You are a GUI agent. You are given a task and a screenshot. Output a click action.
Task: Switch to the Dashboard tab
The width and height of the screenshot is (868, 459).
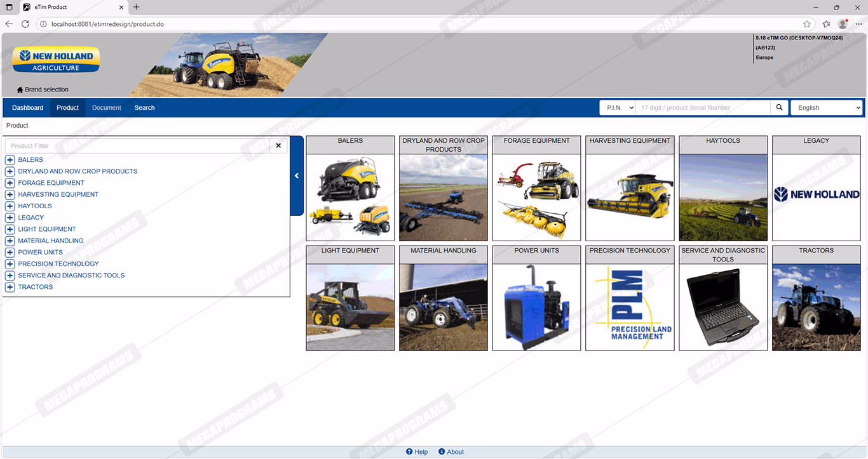(x=28, y=108)
